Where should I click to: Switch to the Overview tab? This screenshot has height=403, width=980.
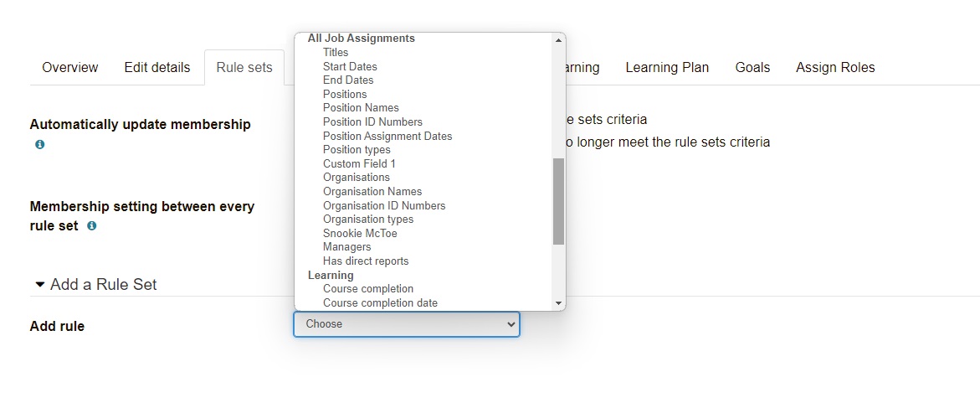(69, 67)
